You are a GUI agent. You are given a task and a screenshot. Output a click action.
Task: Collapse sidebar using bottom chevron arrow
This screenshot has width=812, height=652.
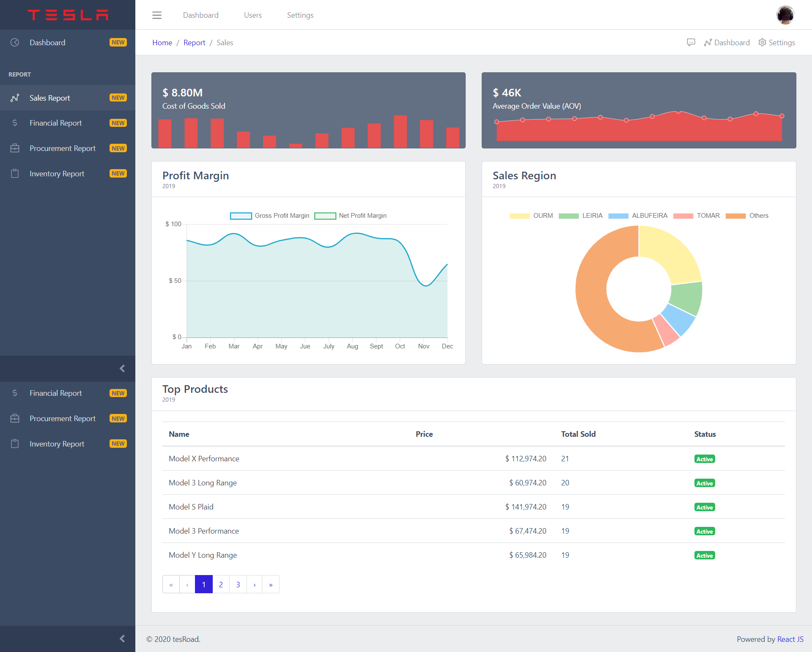(122, 638)
